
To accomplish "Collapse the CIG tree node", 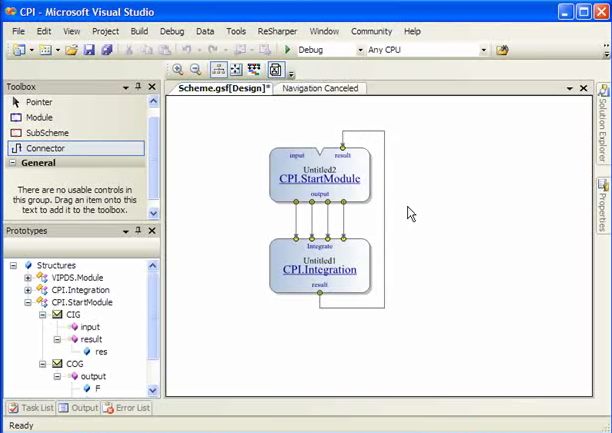I will coord(43,315).
